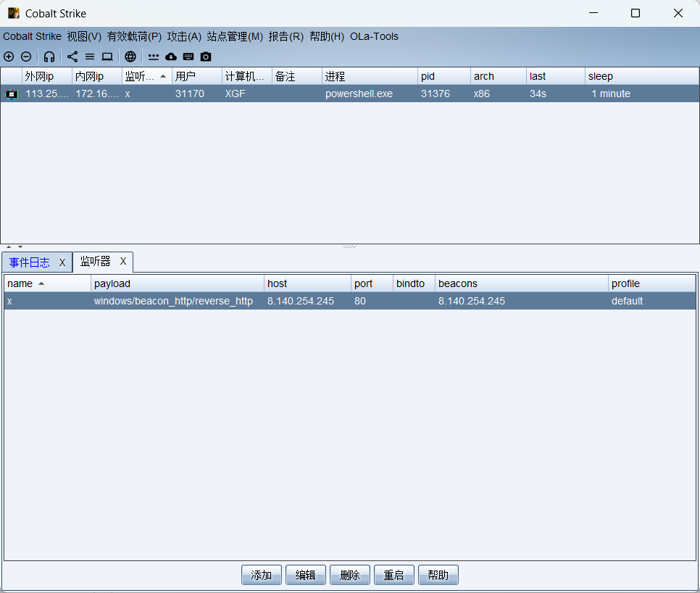This screenshot has width=700, height=593.
Task: Open the 帮助(H) menu
Action: (x=327, y=37)
